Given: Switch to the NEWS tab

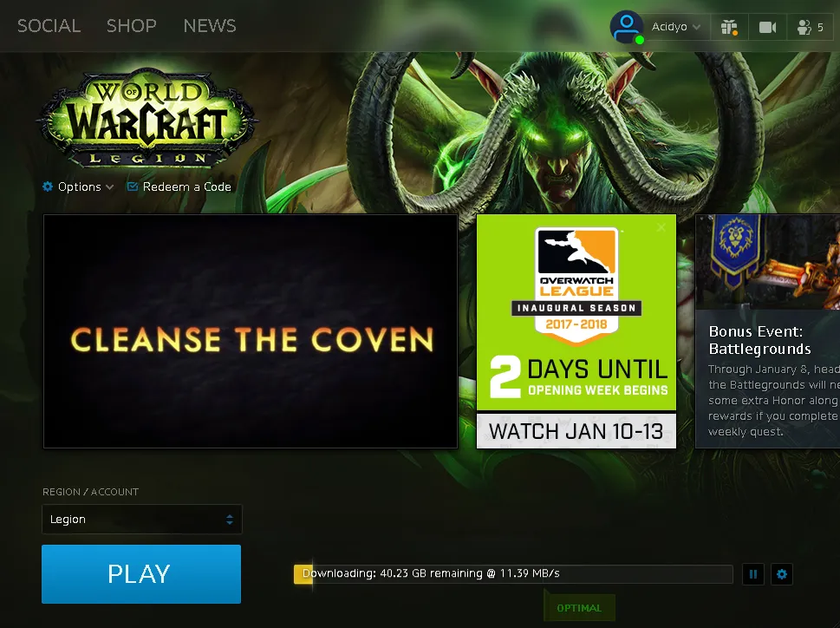Looking at the screenshot, I should click(x=210, y=26).
